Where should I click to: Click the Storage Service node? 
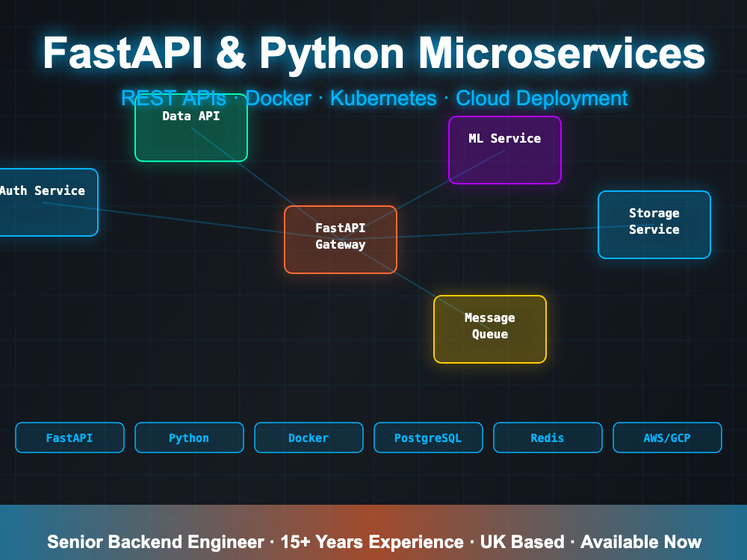click(654, 225)
